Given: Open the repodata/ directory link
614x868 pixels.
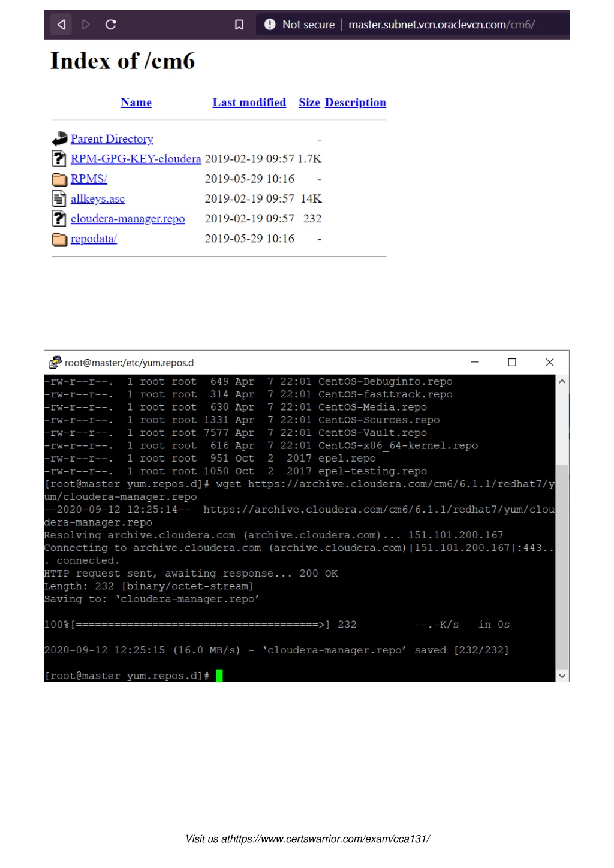Looking at the screenshot, I should pos(94,239).
